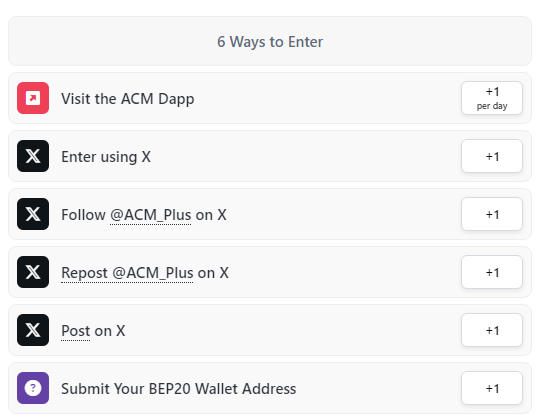Screen dimensions: 540x420
Task: Click the underlined Post link text
Action: [x=75, y=331]
